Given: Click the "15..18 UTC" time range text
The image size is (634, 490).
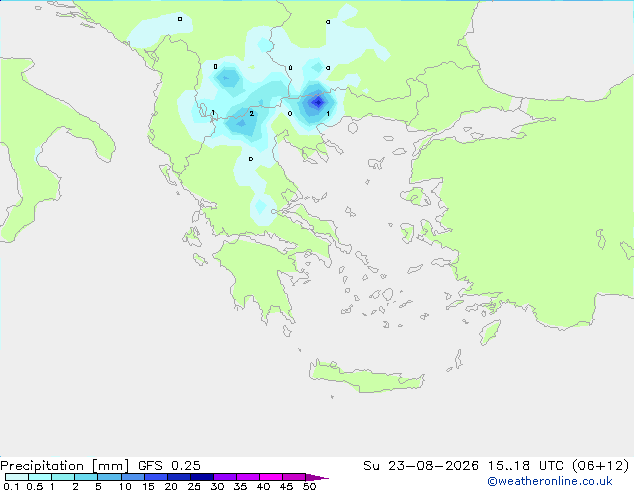Looking at the screenshot, I should [526, 466].
